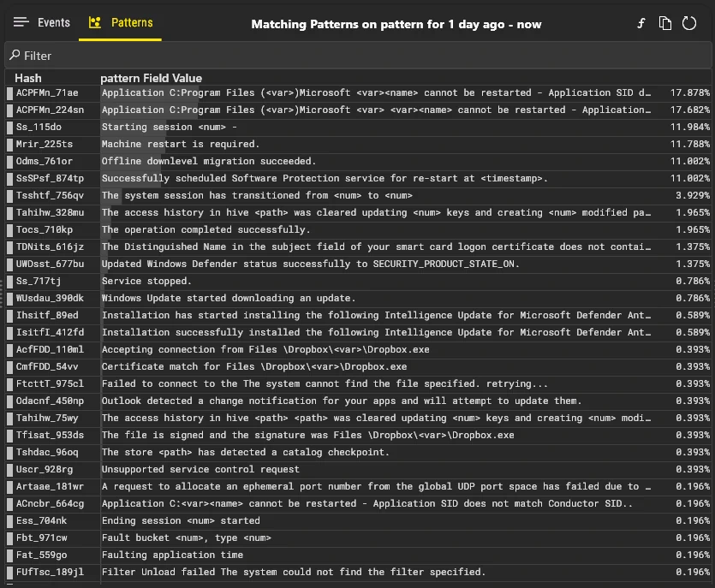Click the copy to clipboard icon

pos(664,24)
